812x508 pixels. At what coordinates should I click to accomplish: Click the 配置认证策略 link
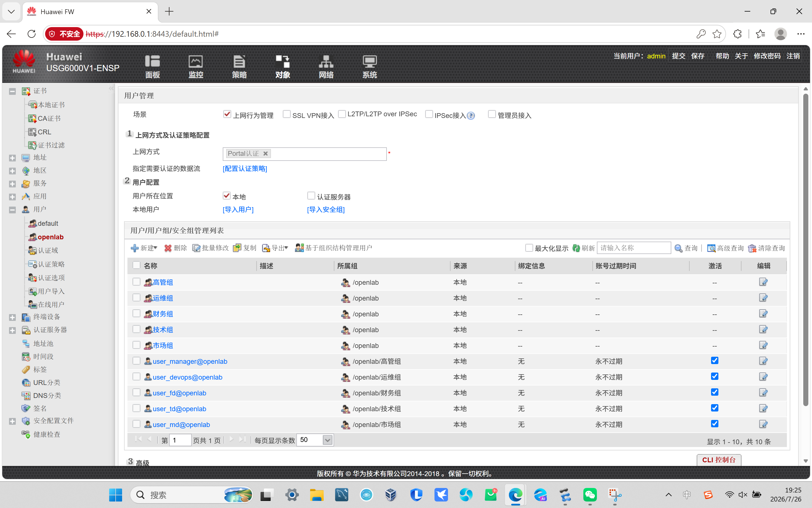[x=245, y=169]
